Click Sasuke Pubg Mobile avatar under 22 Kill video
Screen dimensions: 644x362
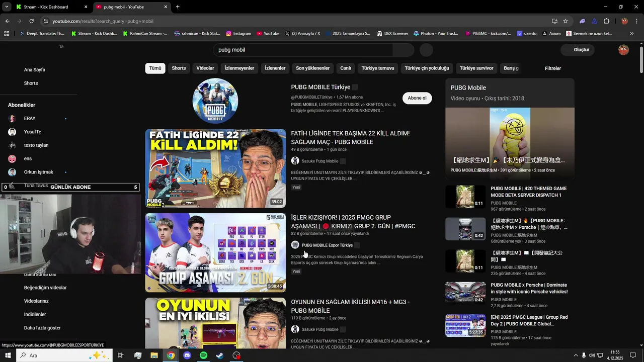pyautogui.click(x=295, y=161)
